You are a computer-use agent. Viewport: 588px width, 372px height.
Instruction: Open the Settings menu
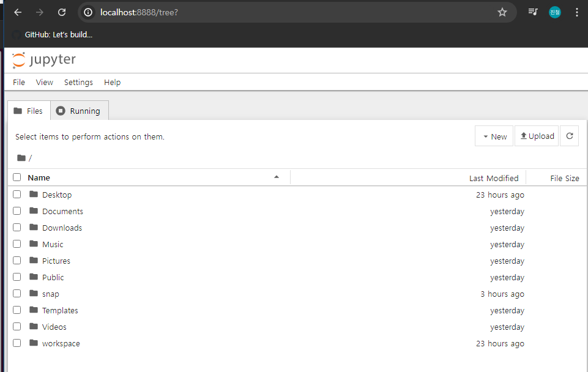(78, 83)
